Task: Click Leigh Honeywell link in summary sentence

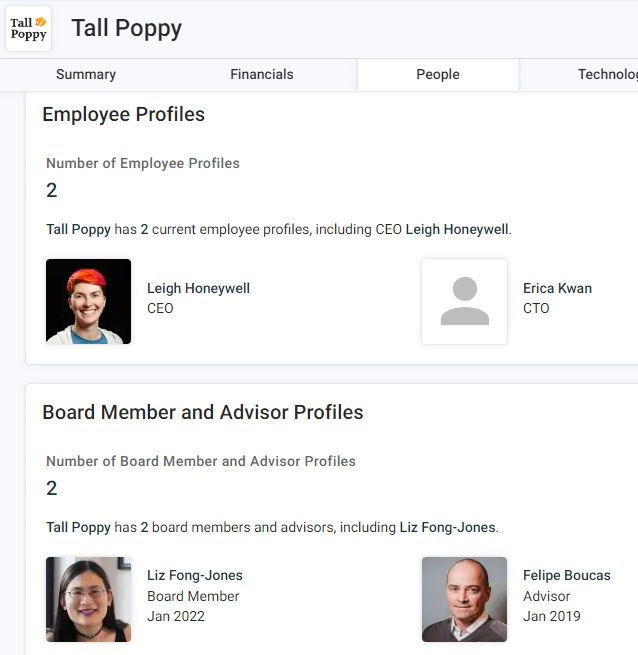Action: (x=457, y=229)
